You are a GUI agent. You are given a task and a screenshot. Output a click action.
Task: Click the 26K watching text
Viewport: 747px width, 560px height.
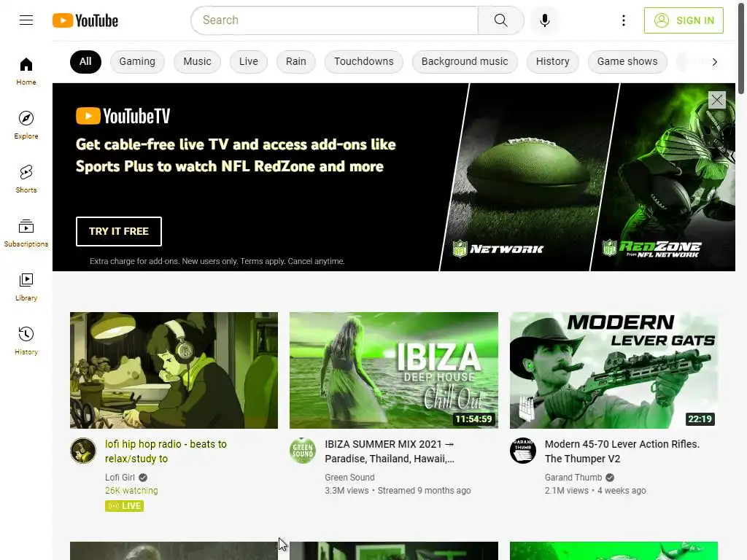(131, 491)
